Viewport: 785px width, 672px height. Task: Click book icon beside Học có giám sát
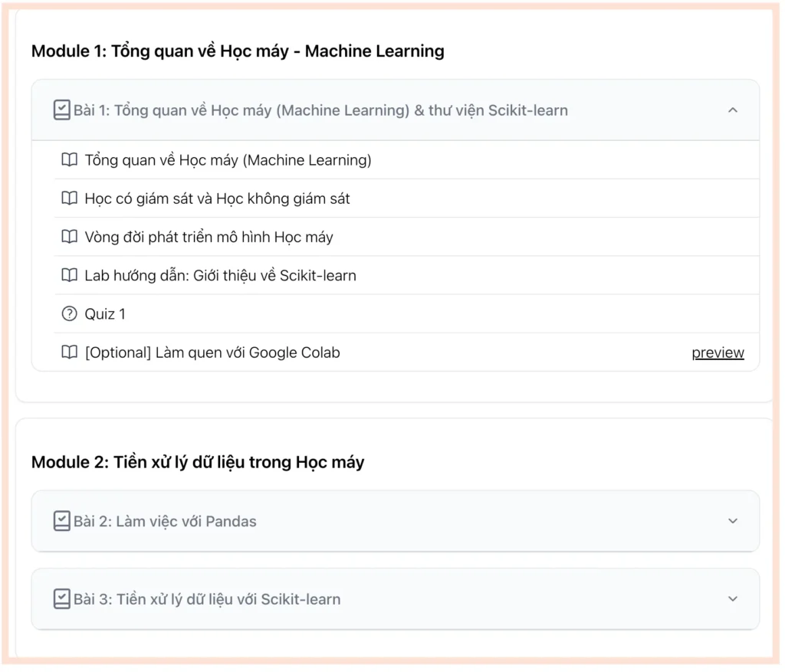[x=69, y=198]
